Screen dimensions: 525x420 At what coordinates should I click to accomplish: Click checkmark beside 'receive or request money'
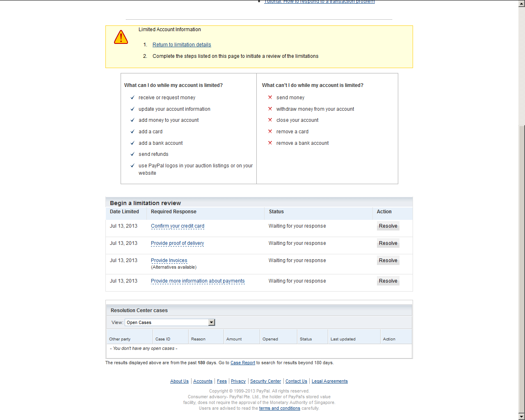[132, 98]
